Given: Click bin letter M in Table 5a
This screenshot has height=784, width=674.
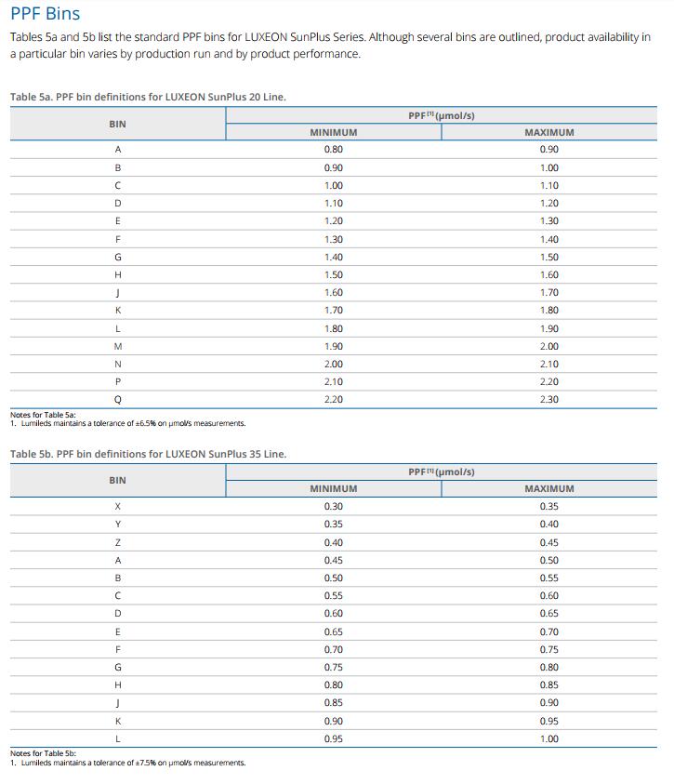Looking at the screenshot, I should tap(118, 347).
